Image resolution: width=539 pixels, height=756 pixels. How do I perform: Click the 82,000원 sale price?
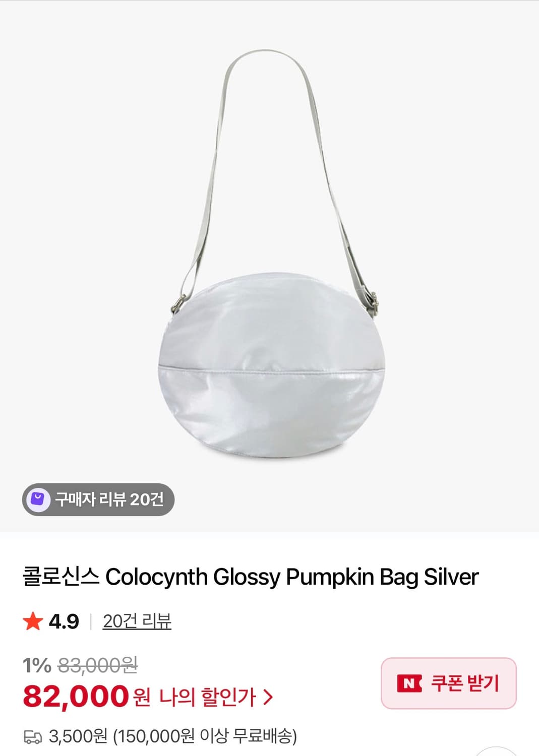coord(86,696)
